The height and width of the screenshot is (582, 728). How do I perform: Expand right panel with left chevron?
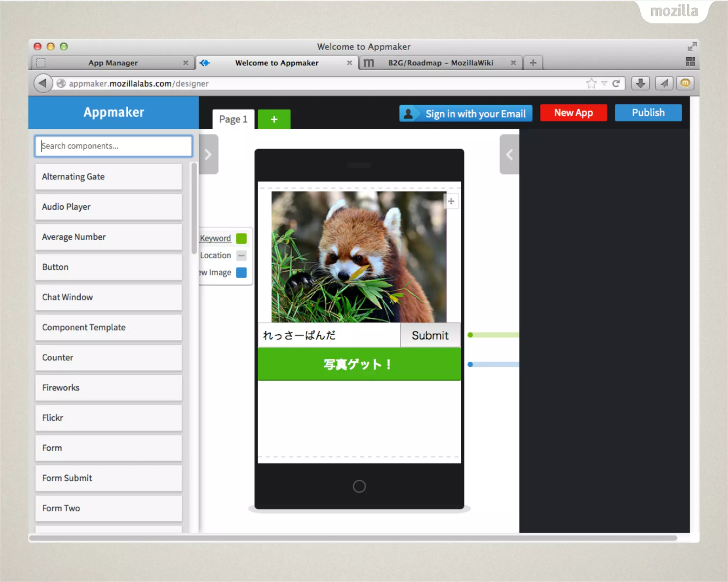(509, 155)
